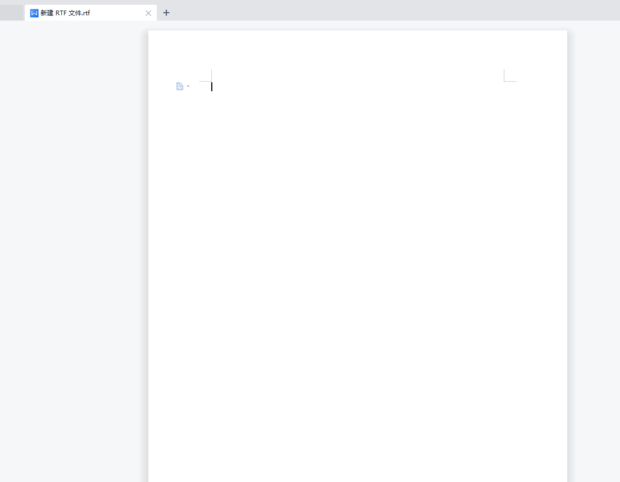
Task: Place cursor in the blank document page
Action: point(357,256)
